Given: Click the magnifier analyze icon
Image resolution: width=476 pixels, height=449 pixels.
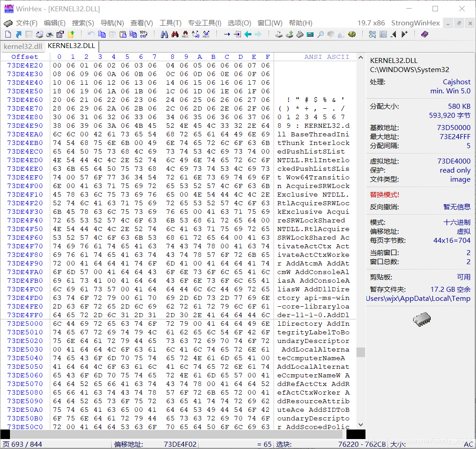Looking at the screenshot, I should tap(321, 34).
